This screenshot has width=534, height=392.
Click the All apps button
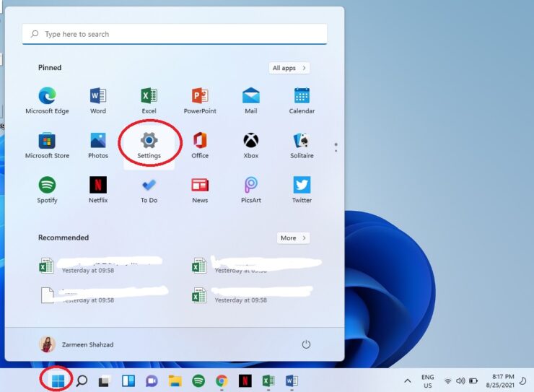[x=289, y=68]
